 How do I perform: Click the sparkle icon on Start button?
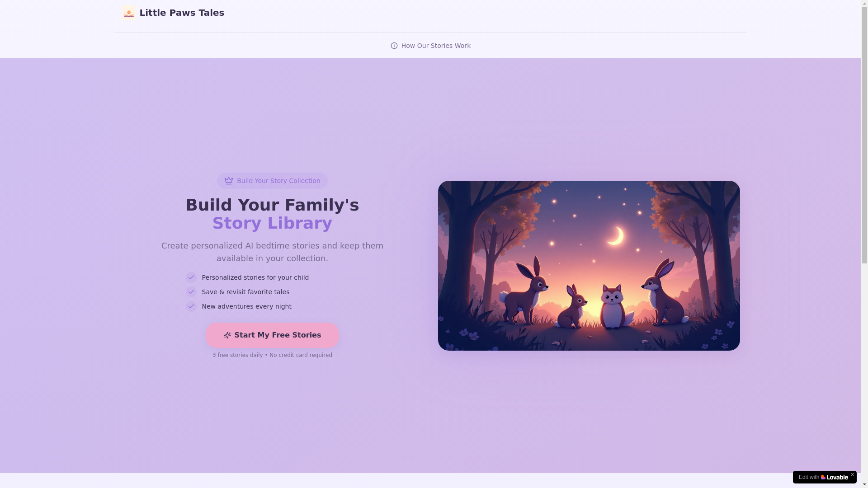click(x=227, y=335)
